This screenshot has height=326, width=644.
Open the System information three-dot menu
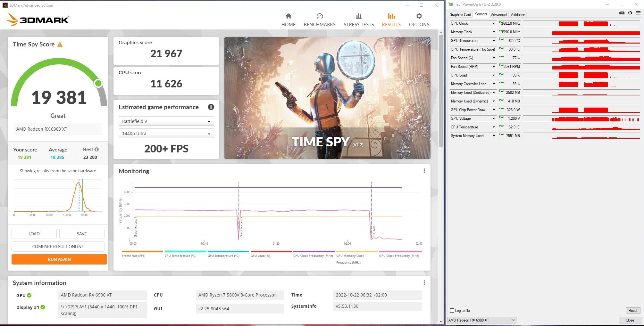(x=424, y=283)
